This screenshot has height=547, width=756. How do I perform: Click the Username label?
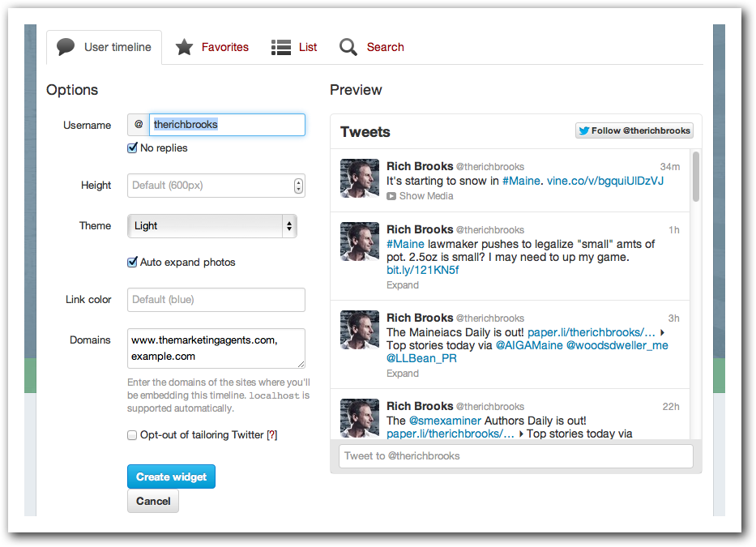point(87,126)
